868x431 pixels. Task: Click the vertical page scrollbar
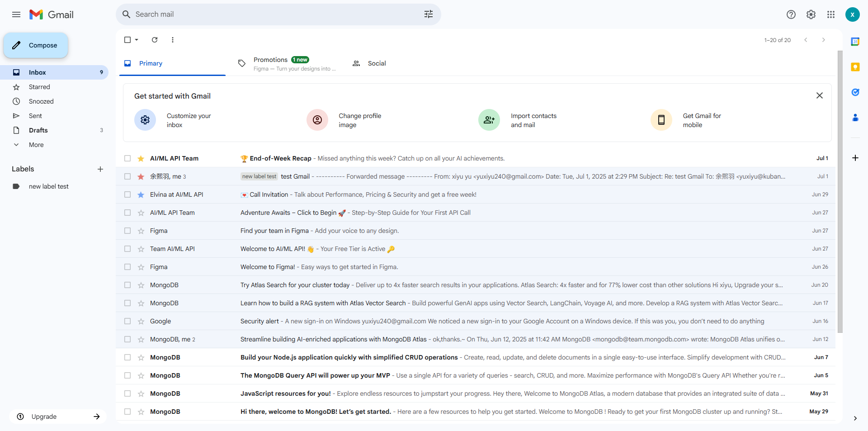[840, 192]
